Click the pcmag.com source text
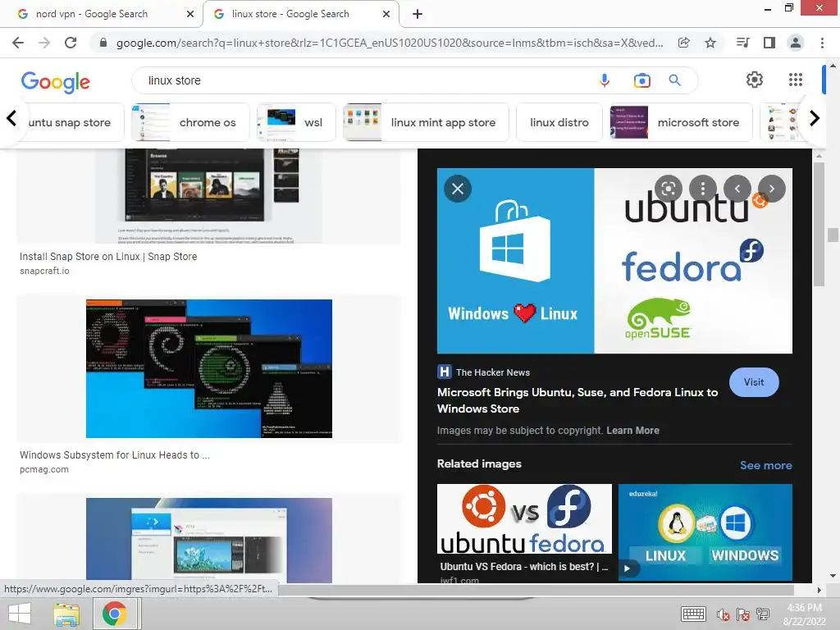The height and width of the screenshot is (630, 840). click(x=44, y=469)
